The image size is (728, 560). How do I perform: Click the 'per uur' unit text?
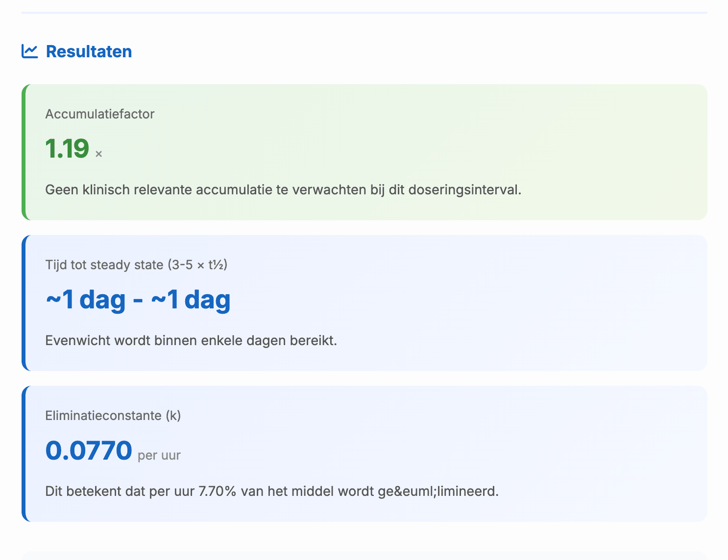(x=159, y=455)
